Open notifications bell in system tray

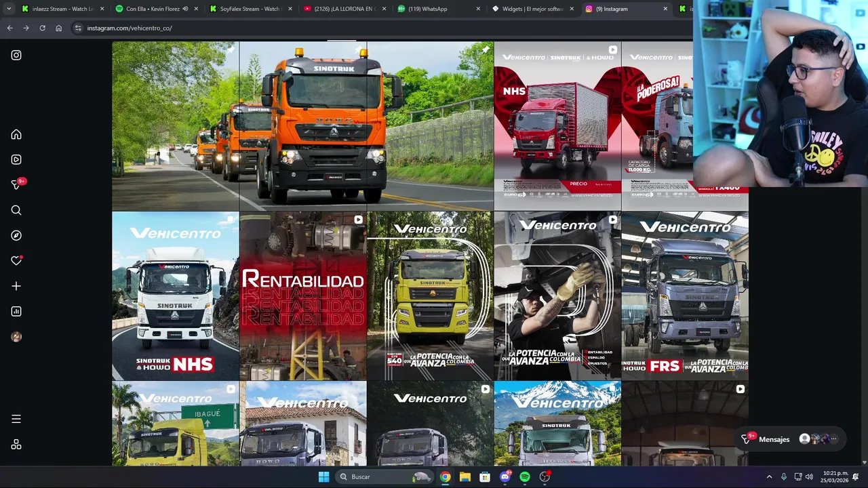click(x=856, y=476)
